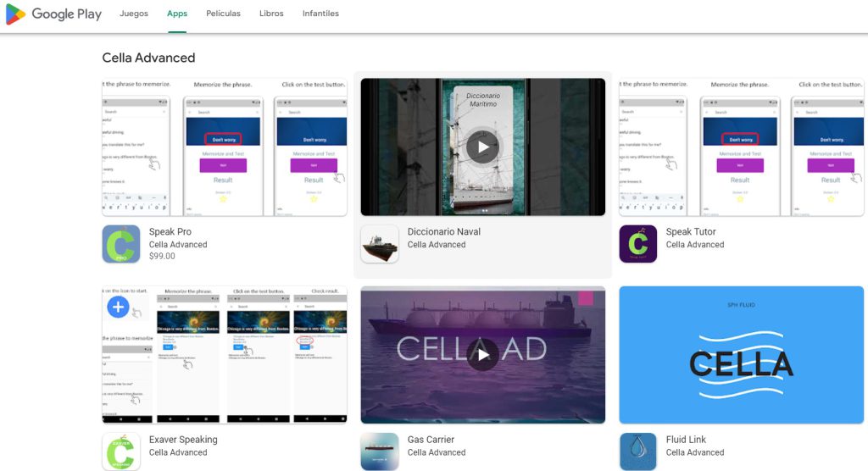The height and width of the screenshot is (471, 868).
Task: Open the CELLA SPH Fluid banner image
Action: click(x=741, y=354)
